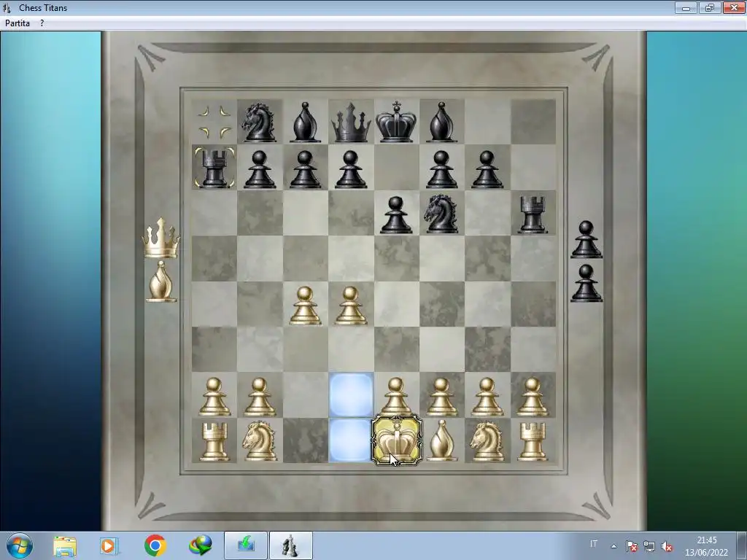
Task: Select the white pawn on a2
Action: (214, 397)
